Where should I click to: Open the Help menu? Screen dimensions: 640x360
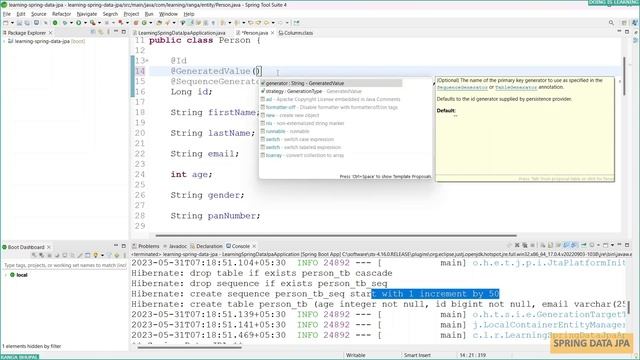point(189,14)
